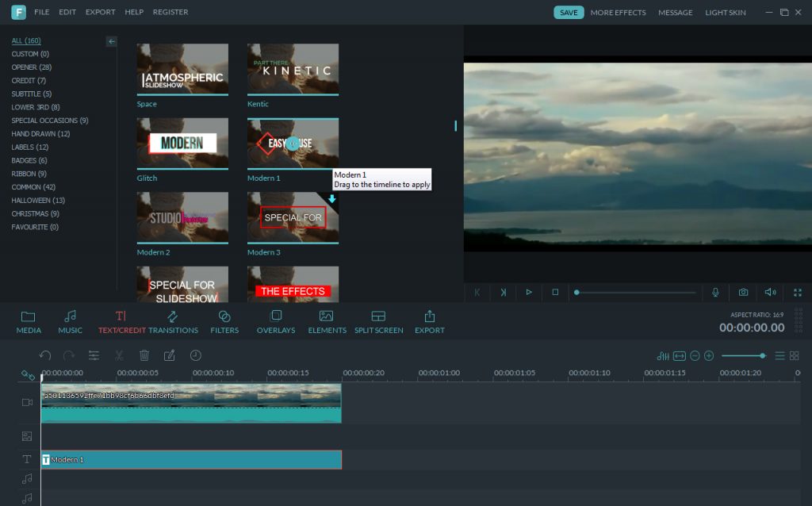The height and width of the screenshot is (506, 812).
Task: Click the chain link icon beside the ruler
Action: click(28, 375)
